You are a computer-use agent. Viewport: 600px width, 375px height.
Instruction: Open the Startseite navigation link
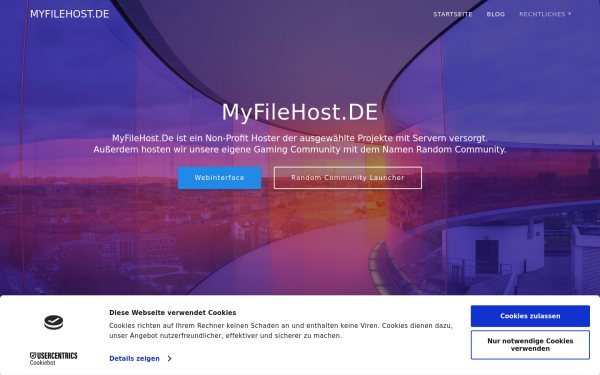pyautogui.click(x=453, y=14)
